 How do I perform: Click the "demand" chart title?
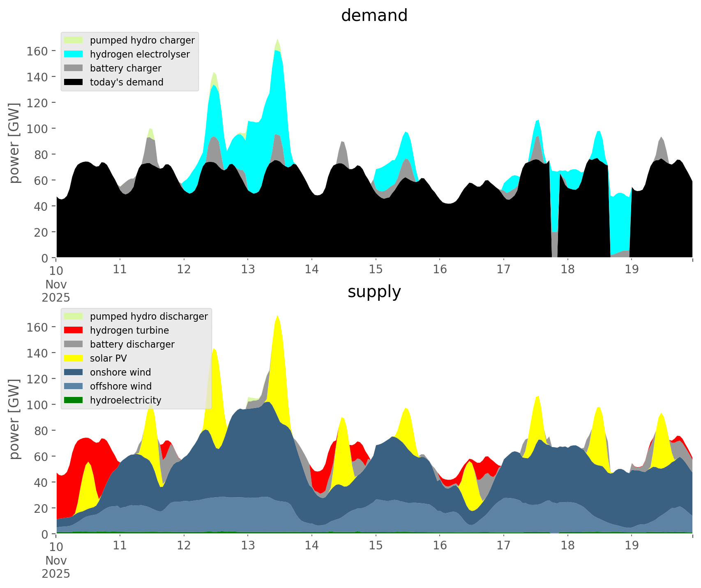pyautogui.click(x=374, y=16)
